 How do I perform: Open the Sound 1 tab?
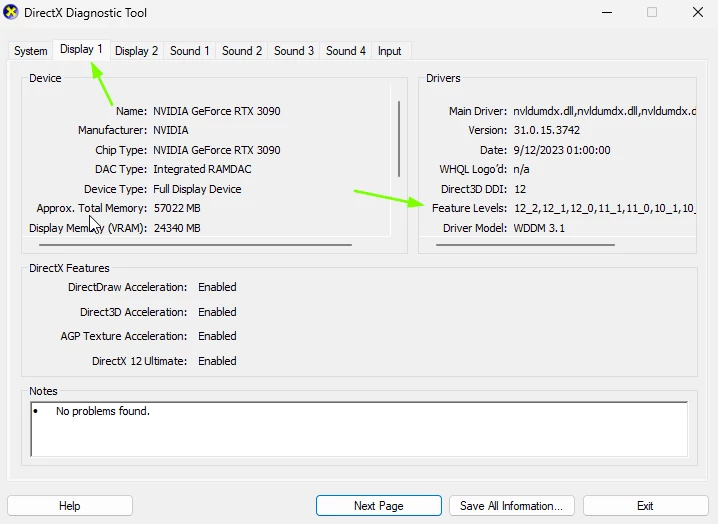pos(190,51)
